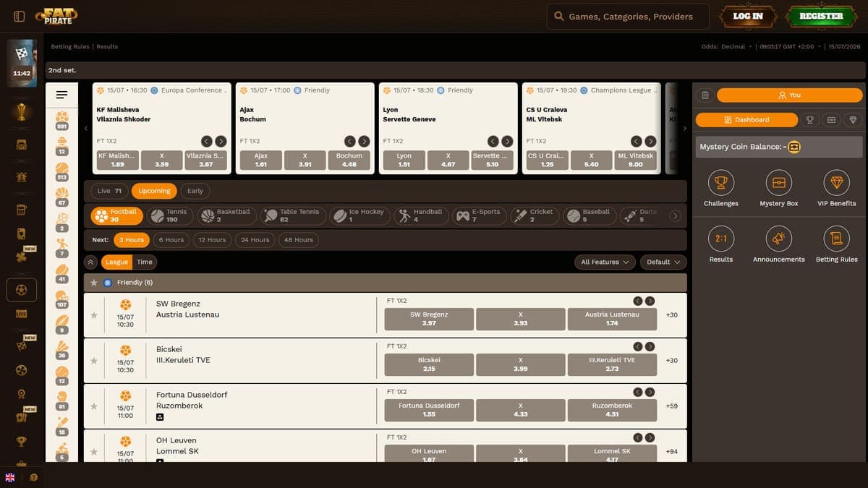The width and height of the screenshot is (868, 488).
Task: Click the REGISTER button
Action: coord(821,16)
